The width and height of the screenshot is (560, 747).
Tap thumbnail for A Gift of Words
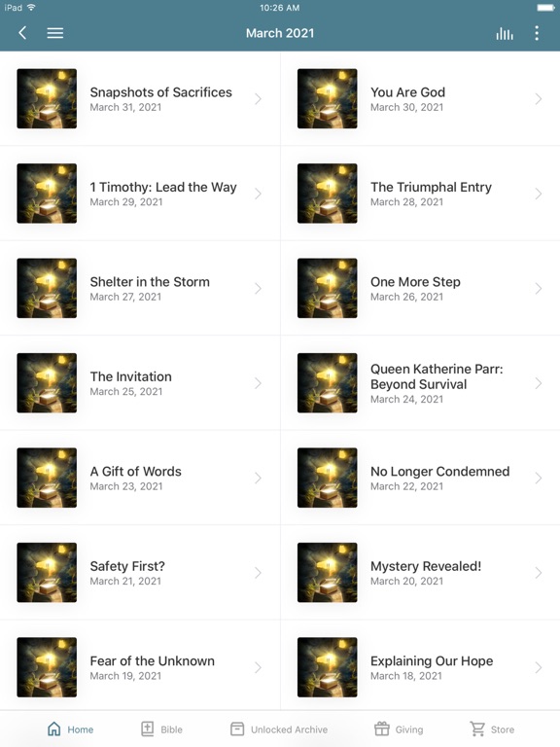pos(47,478)
